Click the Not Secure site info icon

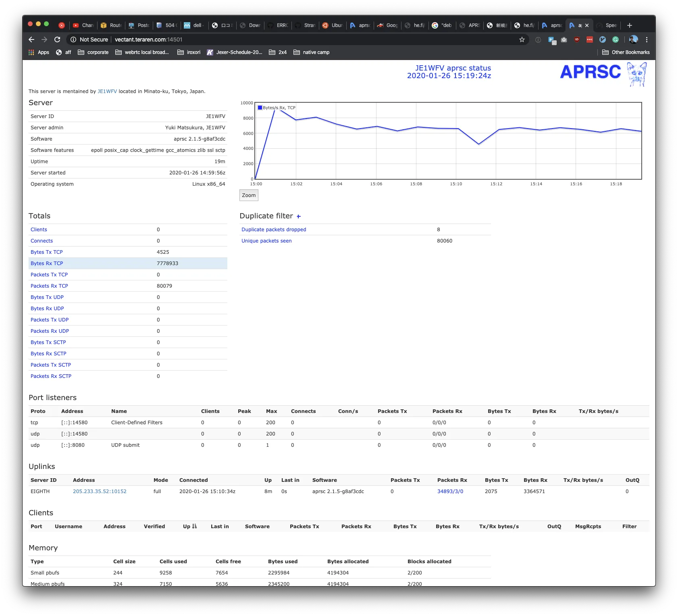pos(73,39)
